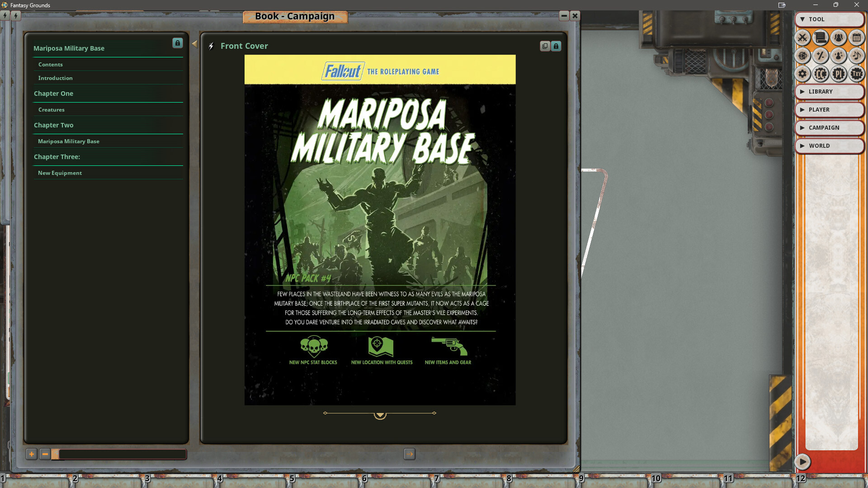Viewport: 868px width, 488px height.
Task: Open the Options gear icon
Action: click(x=802, y=74)
